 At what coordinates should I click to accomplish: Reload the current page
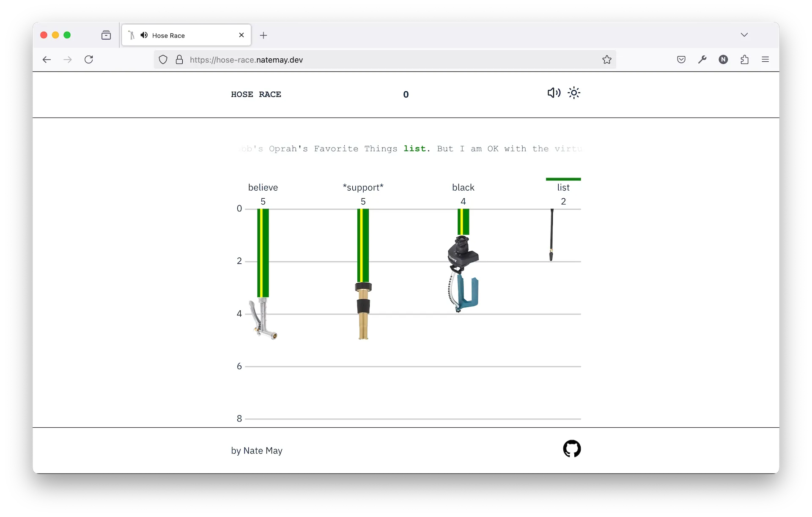(89, 60)
